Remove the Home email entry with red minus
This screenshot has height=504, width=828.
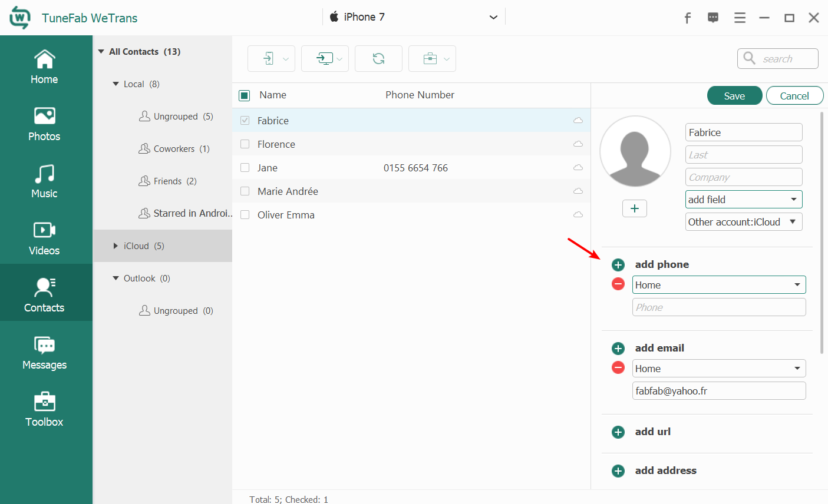click(x=618, y=368)
